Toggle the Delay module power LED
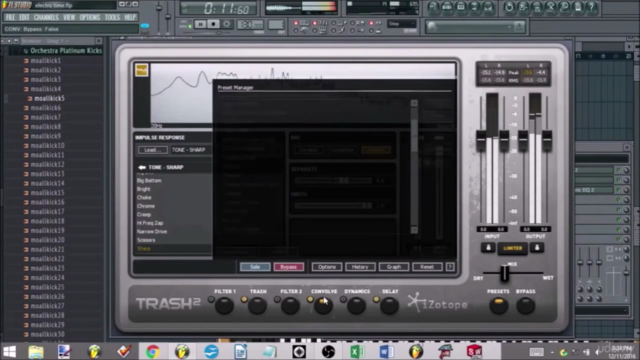The image size is (640, 360). (x=376, y=300)
